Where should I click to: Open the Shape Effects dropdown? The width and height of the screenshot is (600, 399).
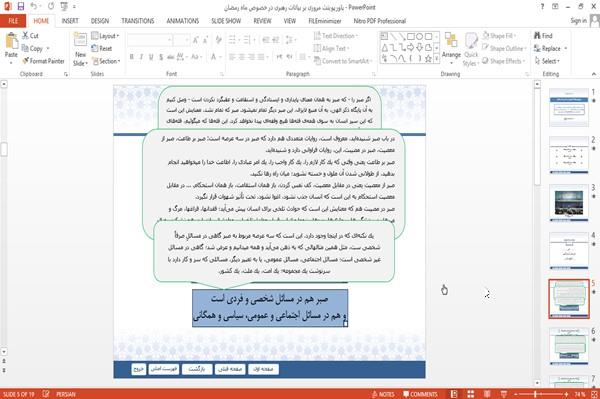503,61
